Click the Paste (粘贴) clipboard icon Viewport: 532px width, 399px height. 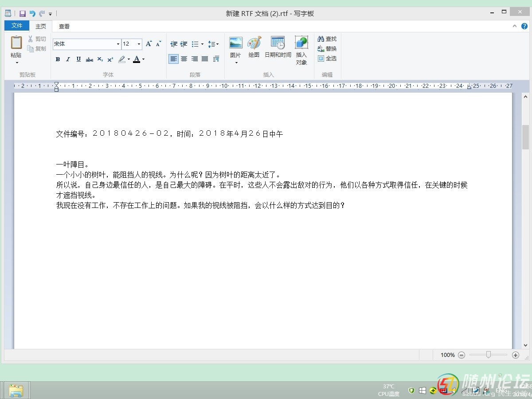[16, 43]
